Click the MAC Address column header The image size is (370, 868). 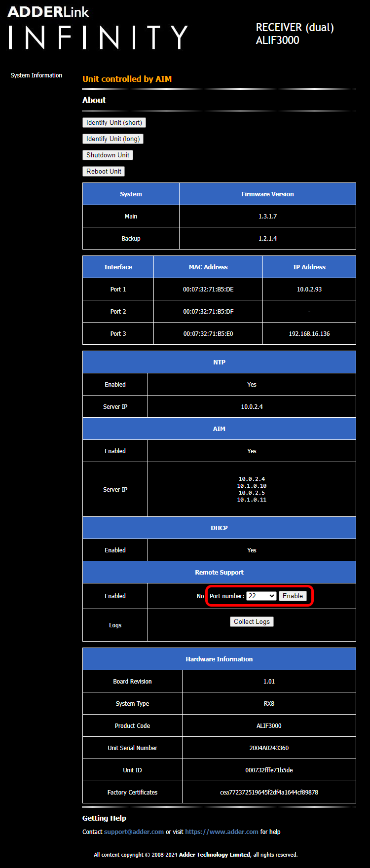[208, 267]
